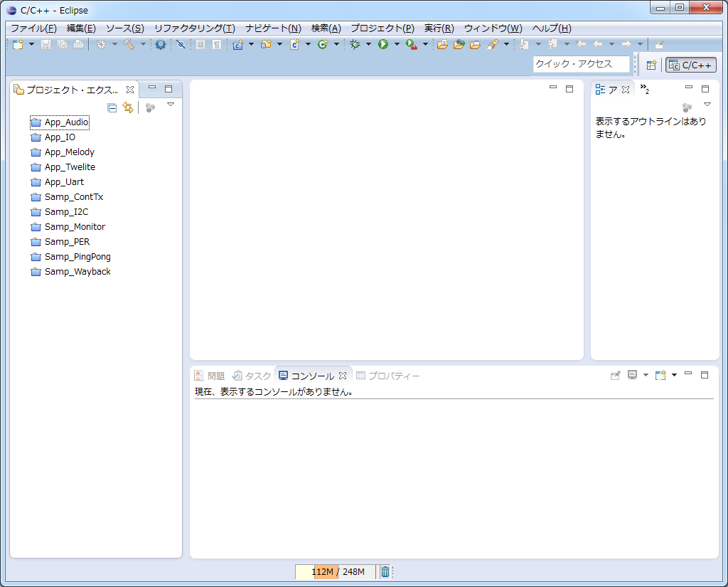Switch to the タスク tab
Screen dimensions: 728x587
[252, 376]
